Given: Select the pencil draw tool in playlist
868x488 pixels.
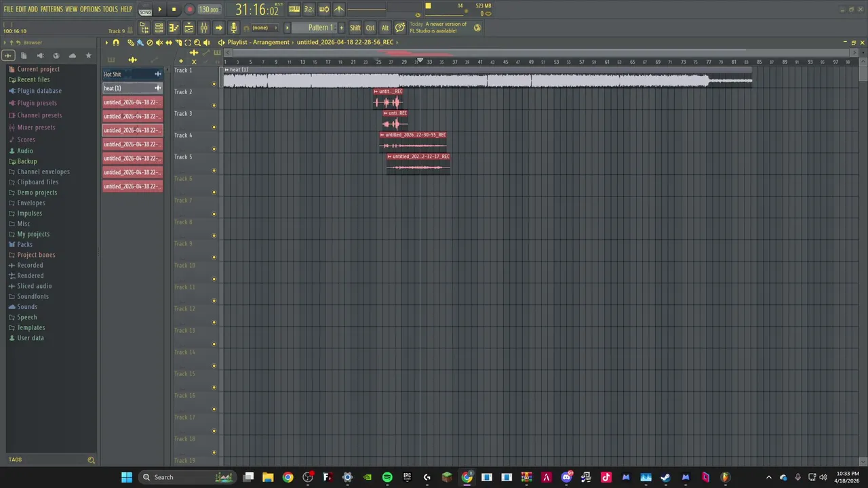Looking at the screenshot, I should (131, 43).
